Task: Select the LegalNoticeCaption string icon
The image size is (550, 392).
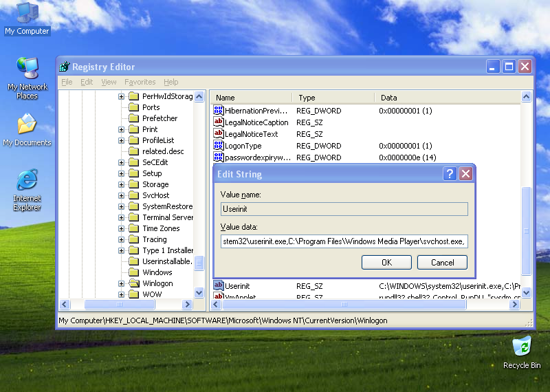Action: point(218,122)
